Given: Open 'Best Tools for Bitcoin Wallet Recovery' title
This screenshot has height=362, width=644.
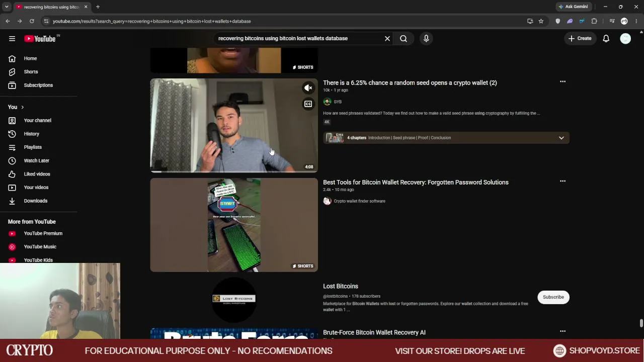Looking at the screenshot, I should (x=416, y=182).
